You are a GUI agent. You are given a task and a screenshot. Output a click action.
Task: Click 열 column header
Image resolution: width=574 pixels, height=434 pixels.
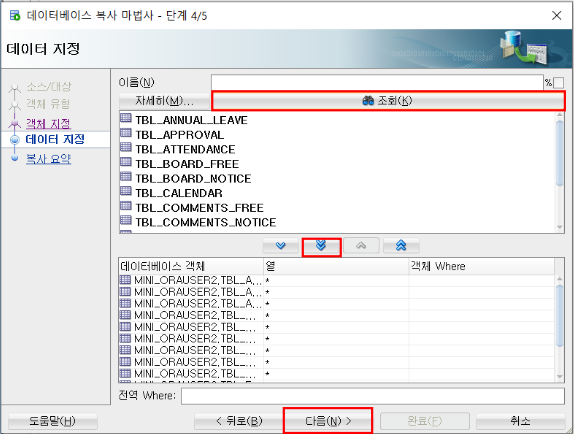336,266
